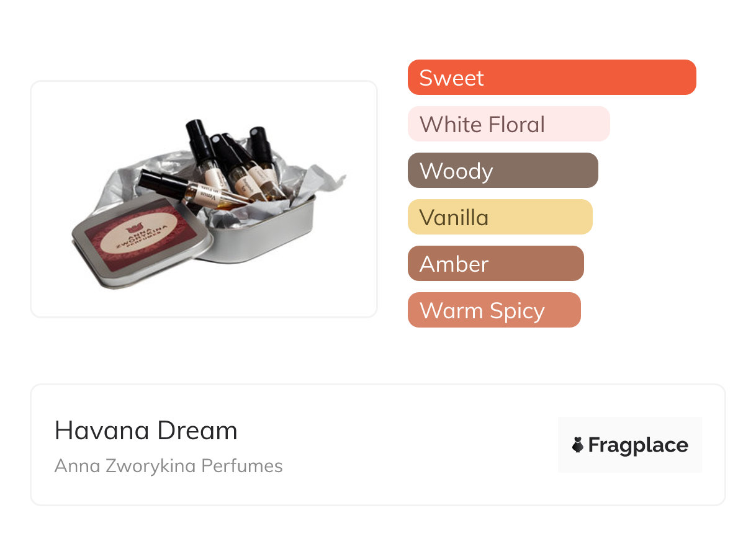
Task: Click the Woody accord bar
Action: pos(502,171)
